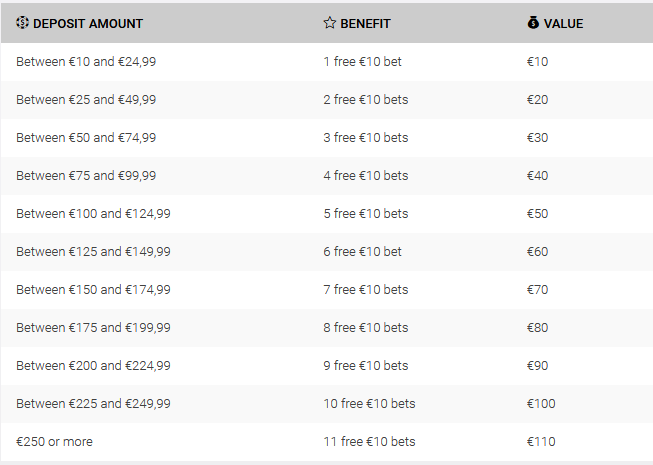Click the '11 free €10 bets' cell
Image resolution: width=653 pixels, height=465 pixels.
pyautogui.click(x=369, y=442)
